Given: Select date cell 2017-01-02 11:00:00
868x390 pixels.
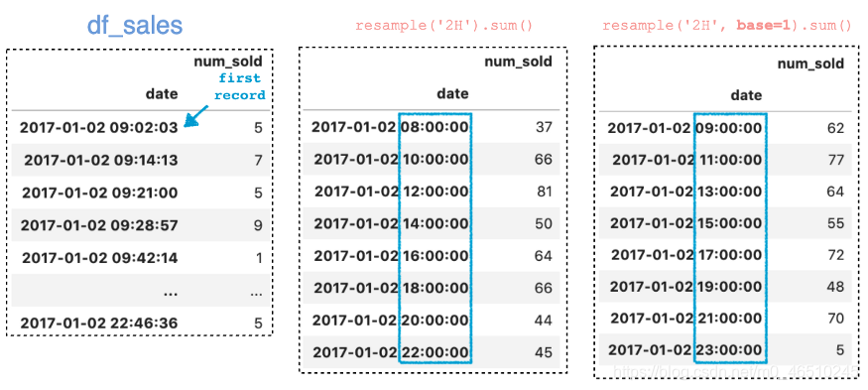Looking at the screenshot, I should 687,160.
